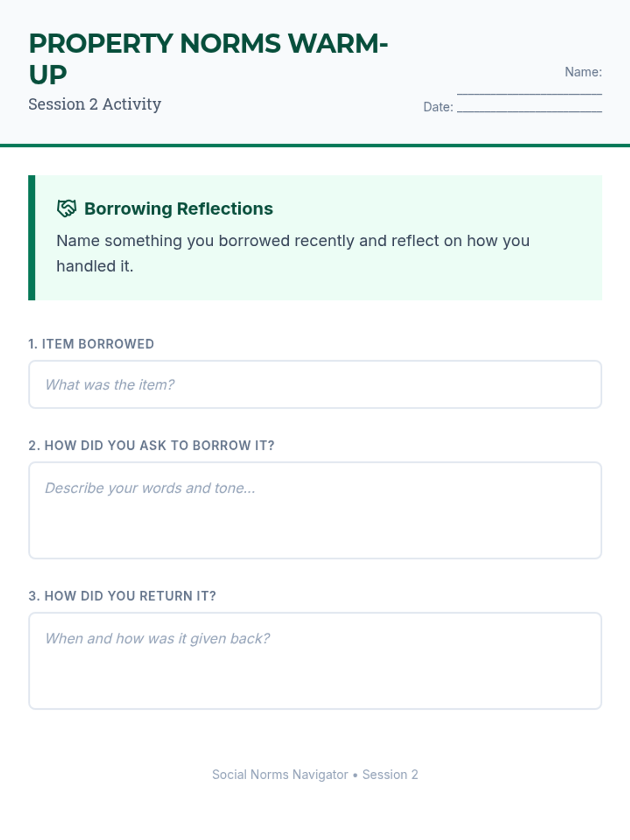Select the "When and how was it given back?" box
Image resolution: width=630 pixels, height=840 pixels.
tap(315, 660)
